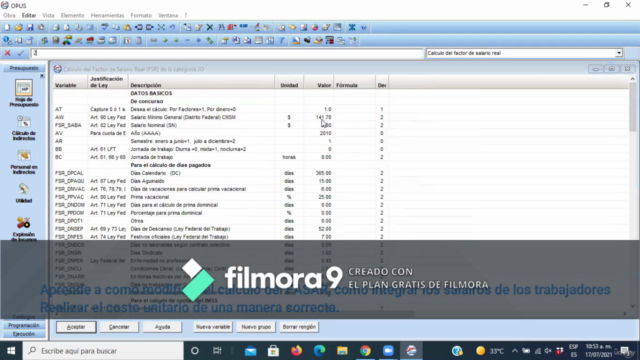
Task: Click the formula bar input field
Action: pos(228,53)
